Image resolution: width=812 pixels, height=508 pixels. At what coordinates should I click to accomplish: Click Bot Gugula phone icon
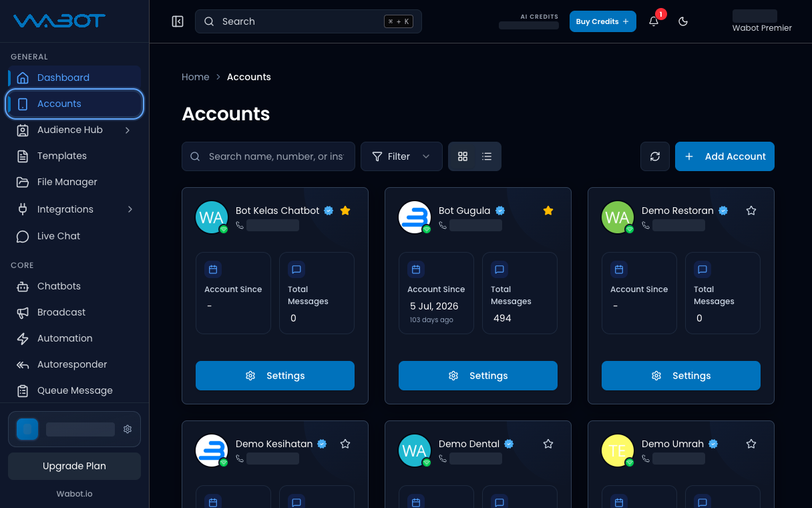[442, 225]
